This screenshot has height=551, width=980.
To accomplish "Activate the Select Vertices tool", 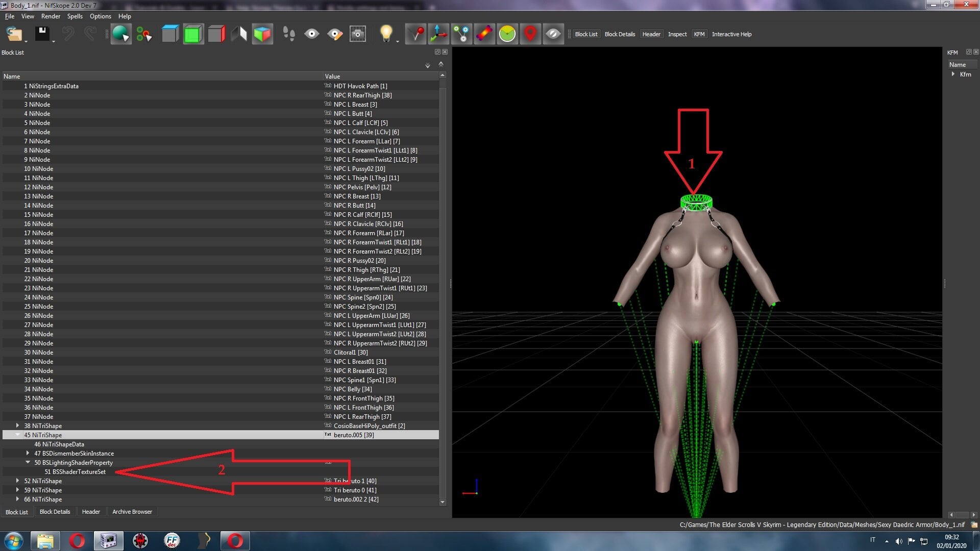I will pyautogui.click(x=144, y=34).
